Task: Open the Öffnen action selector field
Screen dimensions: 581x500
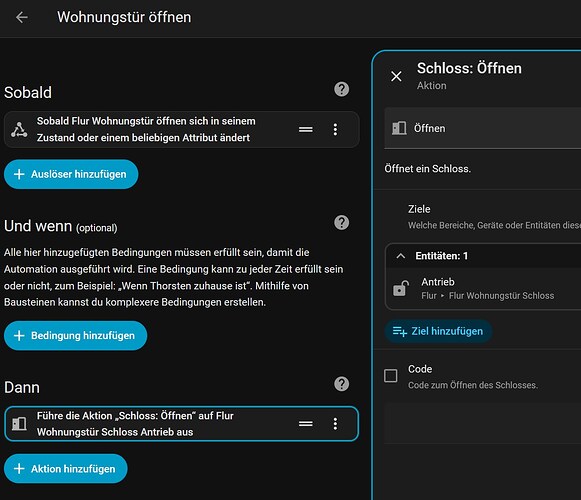Action: 482,128
